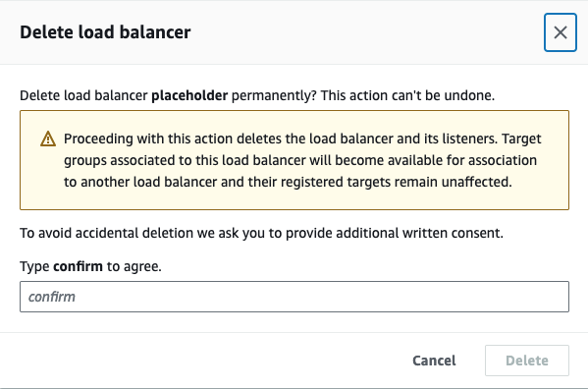The height and width of the screenshot is (389, 588).
Task: Click the bold "confirm" word in label
Action: tap(78, 266)
